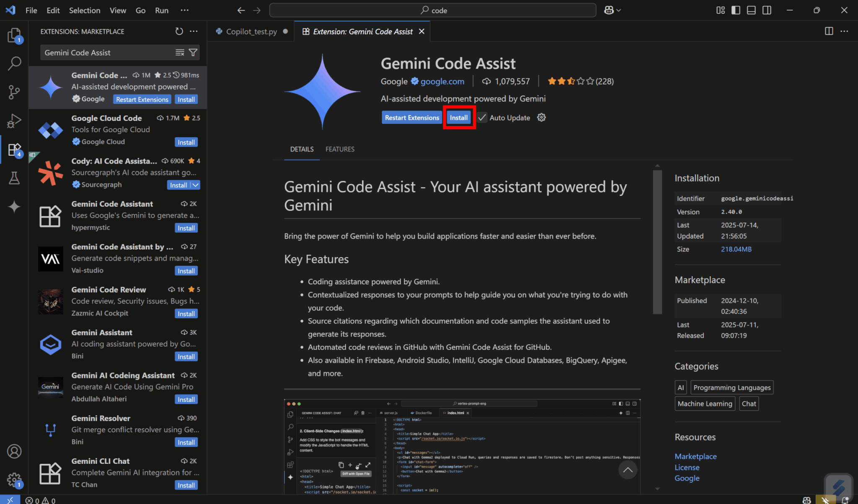The height and width of the screenshot is (504, 858).
Task: Close the Gemini Code Assist extension tab
Action: (421, 31)
